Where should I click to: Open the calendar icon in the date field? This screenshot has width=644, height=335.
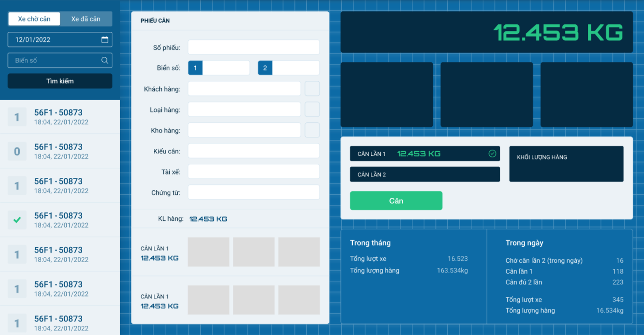pos(105,40)
